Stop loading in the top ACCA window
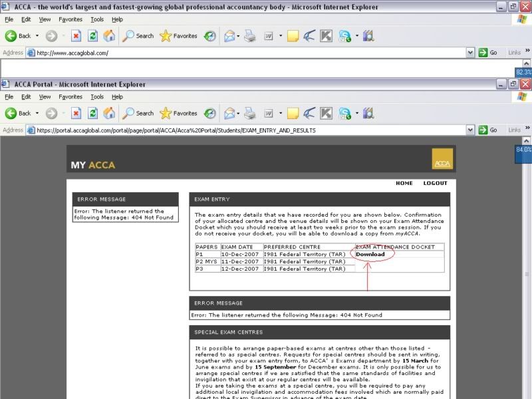532x399 pixels. tap(76, 36)
